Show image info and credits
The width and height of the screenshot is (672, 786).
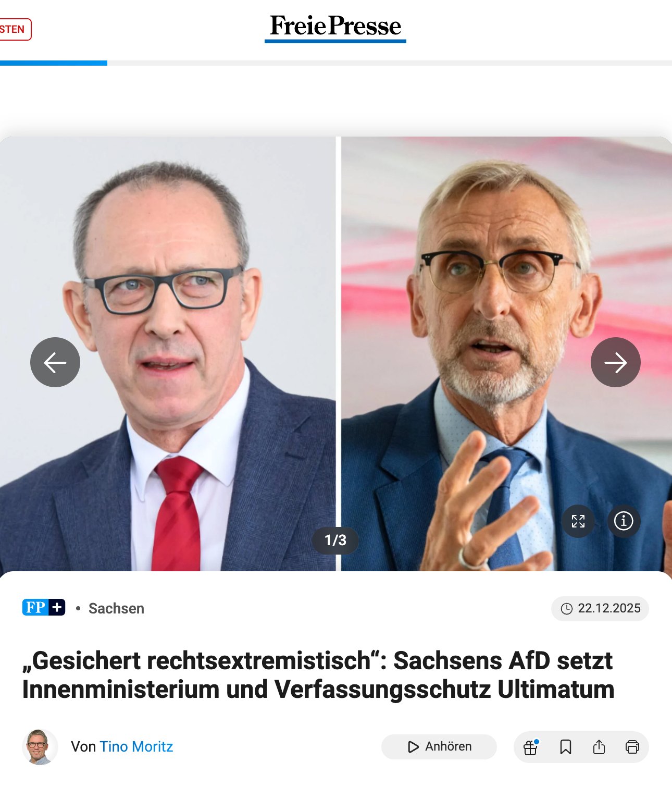click(x=624, y=521)
